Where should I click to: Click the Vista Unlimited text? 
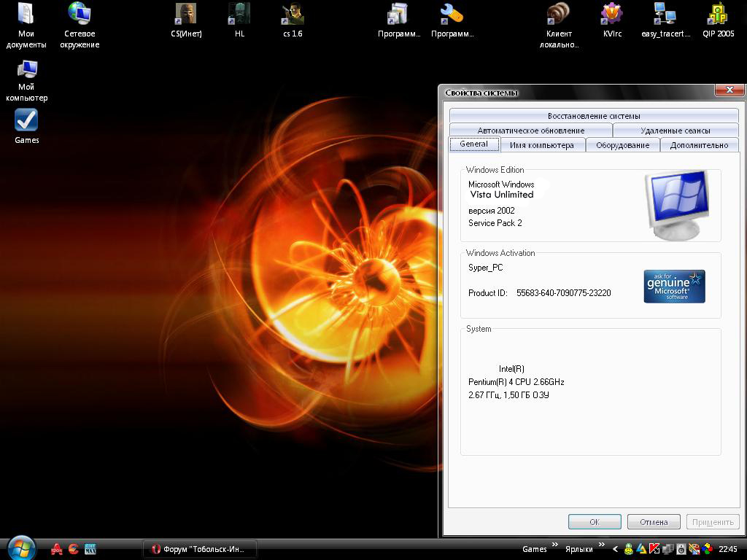pyautogui.click(x=502, y=194)
